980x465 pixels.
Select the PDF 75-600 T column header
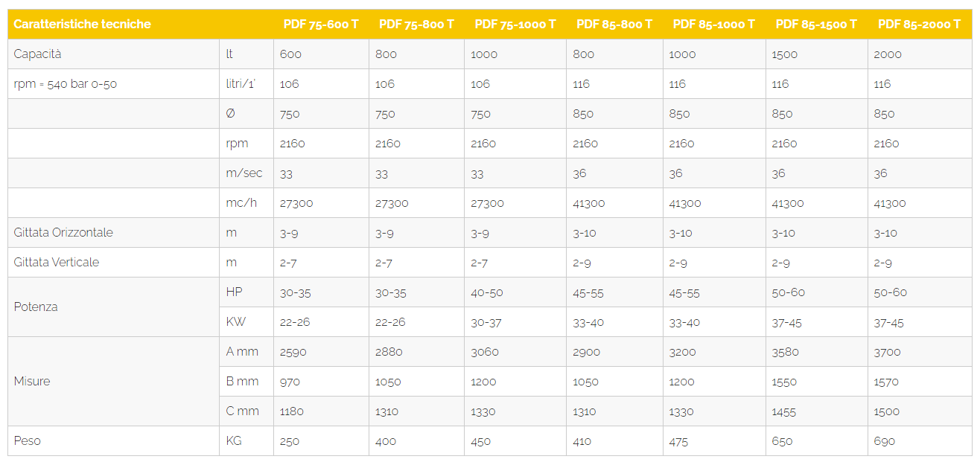tap(321, 24)
